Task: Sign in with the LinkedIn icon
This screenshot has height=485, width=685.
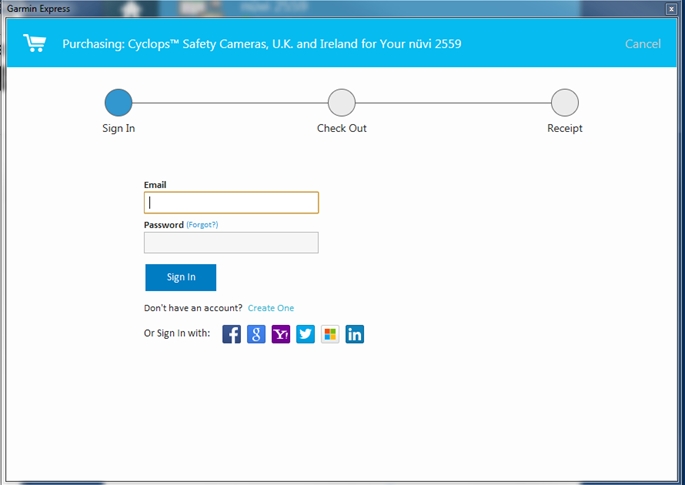Action: (355, 334)
